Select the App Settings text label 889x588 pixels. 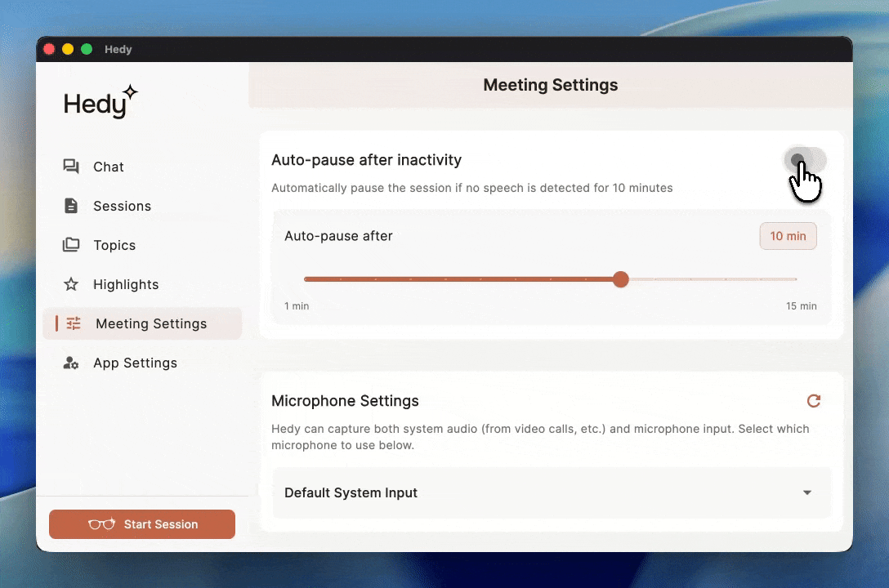click(135, 363)
